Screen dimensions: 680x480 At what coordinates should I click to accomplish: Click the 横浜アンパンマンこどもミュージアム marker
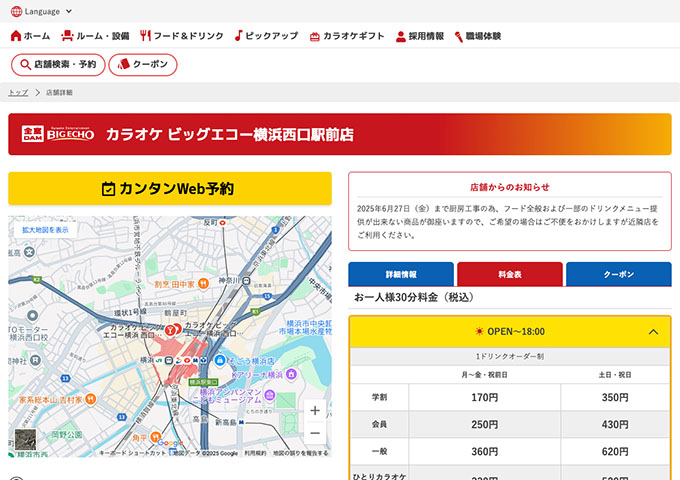pyautogui.click(x=270, y=395)
